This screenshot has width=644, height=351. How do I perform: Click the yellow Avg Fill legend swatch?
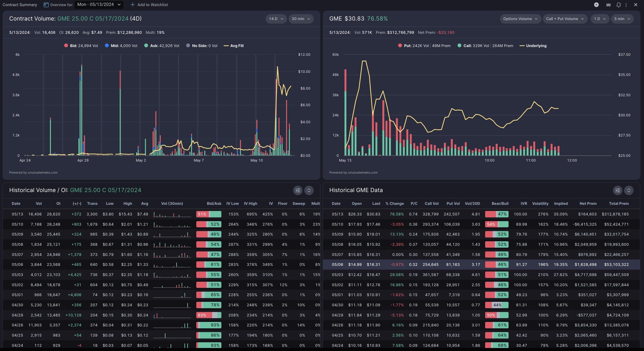click(226, 46)
